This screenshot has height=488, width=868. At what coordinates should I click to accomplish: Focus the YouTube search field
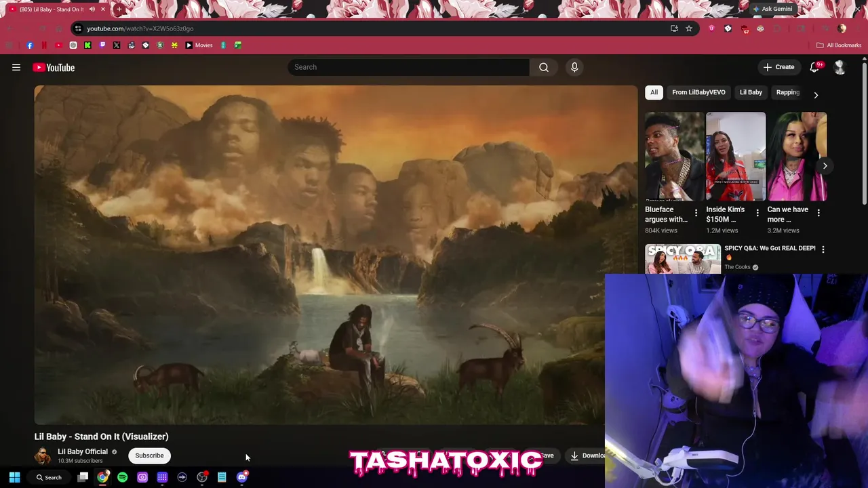point(409,67)
